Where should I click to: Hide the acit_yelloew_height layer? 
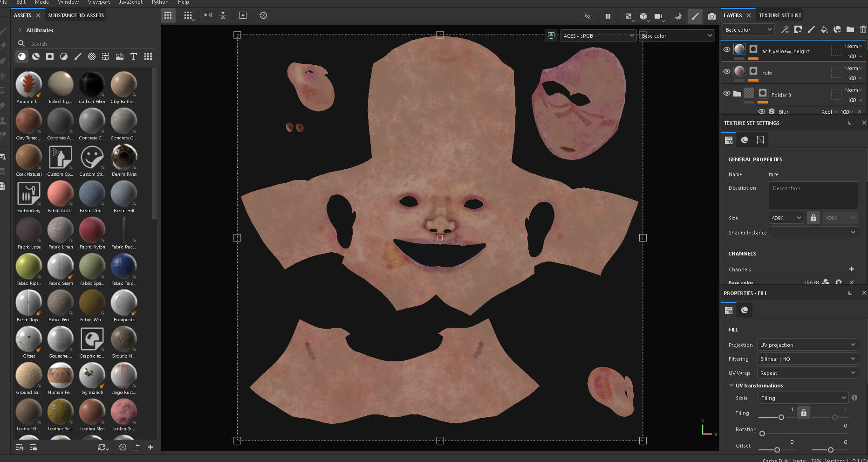click(727, 49)
